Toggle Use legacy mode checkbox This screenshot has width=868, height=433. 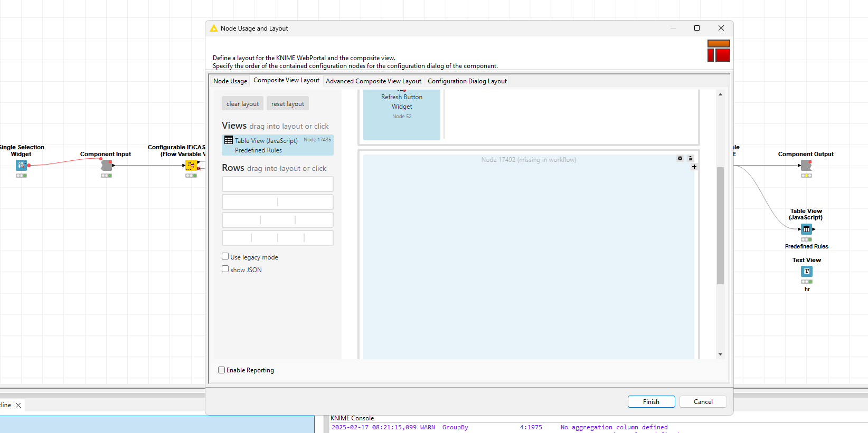(225, 256)
